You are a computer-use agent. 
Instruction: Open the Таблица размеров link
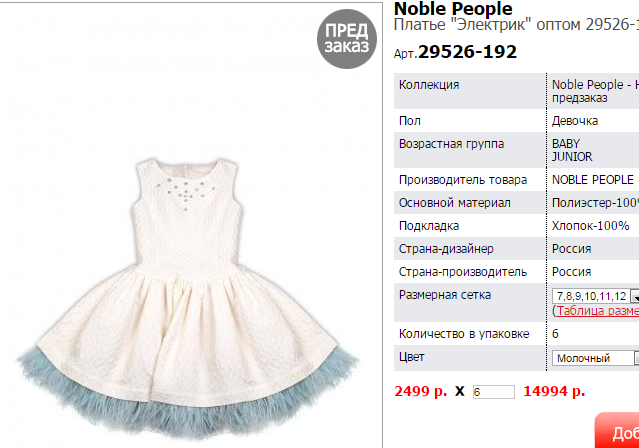tap(597, 311)
